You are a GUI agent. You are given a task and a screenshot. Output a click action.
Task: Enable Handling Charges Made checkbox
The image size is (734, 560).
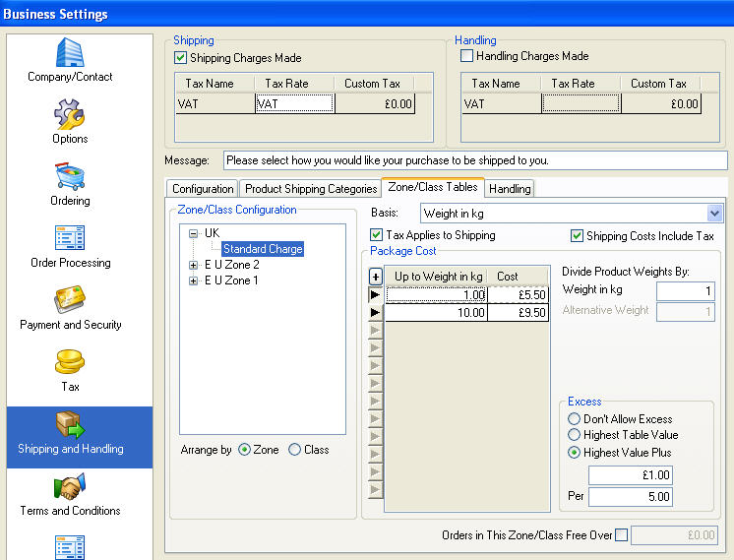466,57
